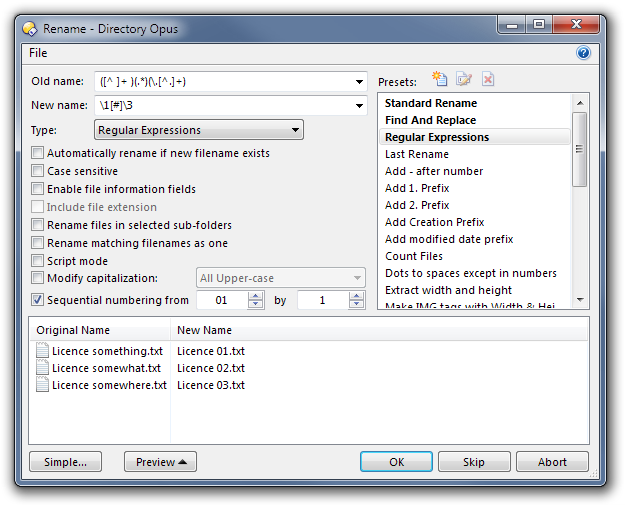Click the Skip button
The width and height of the screenshot is (625, 505).
point(474,462)
